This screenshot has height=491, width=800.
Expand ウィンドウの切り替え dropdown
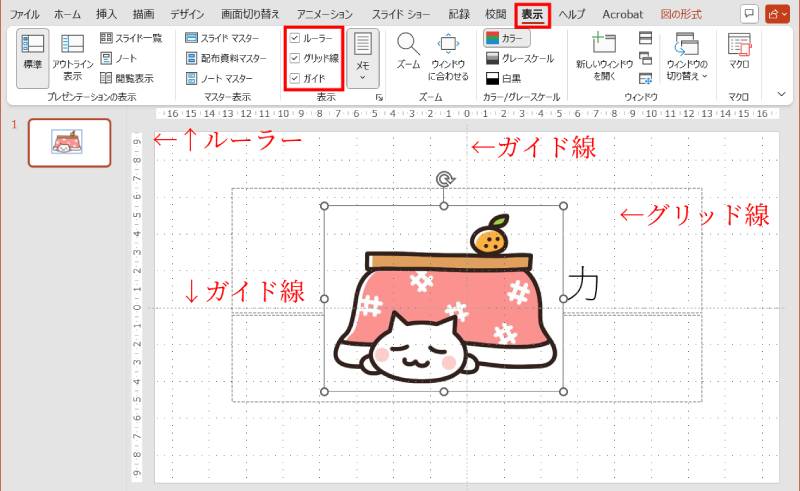(686, 57)
